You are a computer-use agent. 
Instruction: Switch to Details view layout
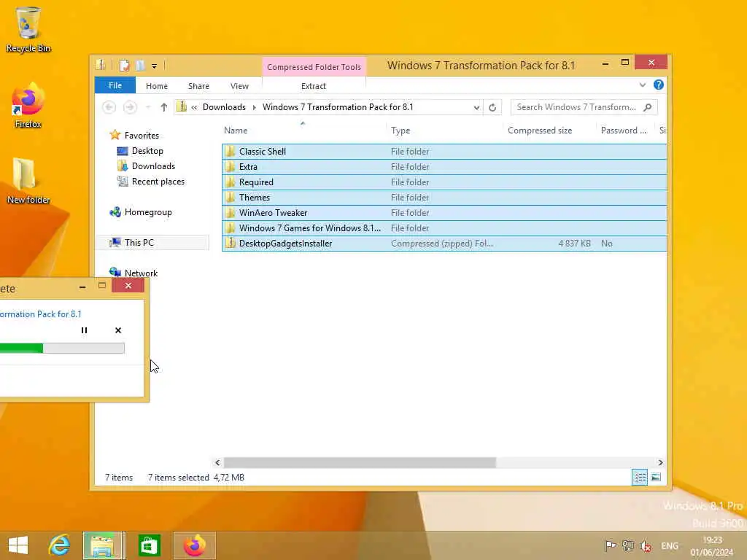click(x=640, y=477)
